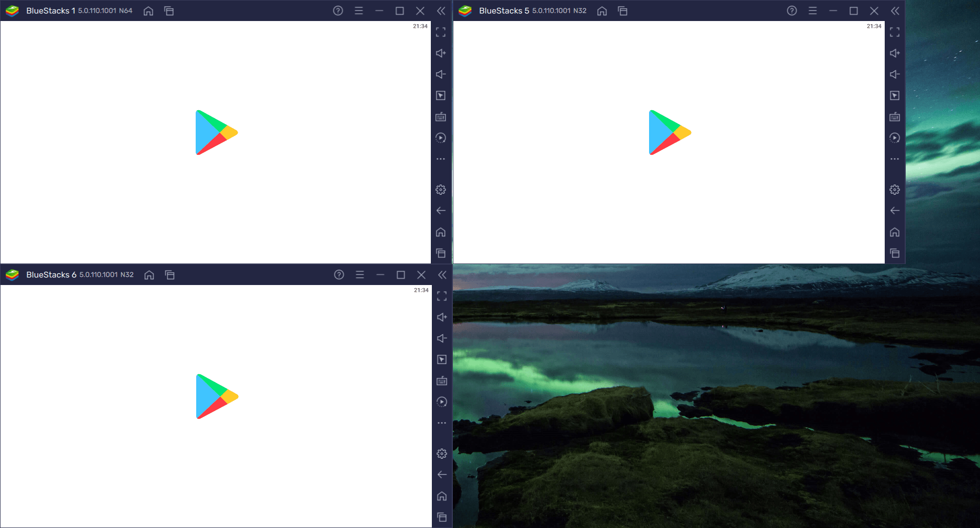Go Android home in BlueStacks 5 sidebar

(894, 232)
